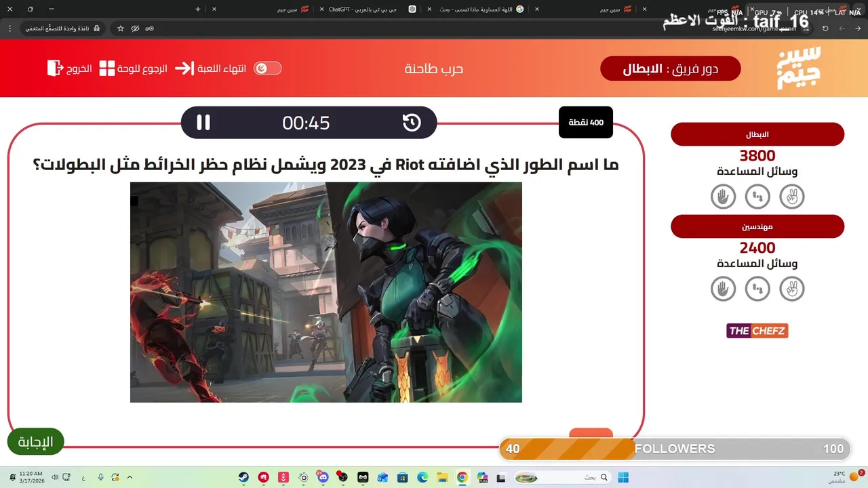This screenshot has height=488, width=868.
Task: Click the الابطال score 3800
Action: [x=757, y=156]
